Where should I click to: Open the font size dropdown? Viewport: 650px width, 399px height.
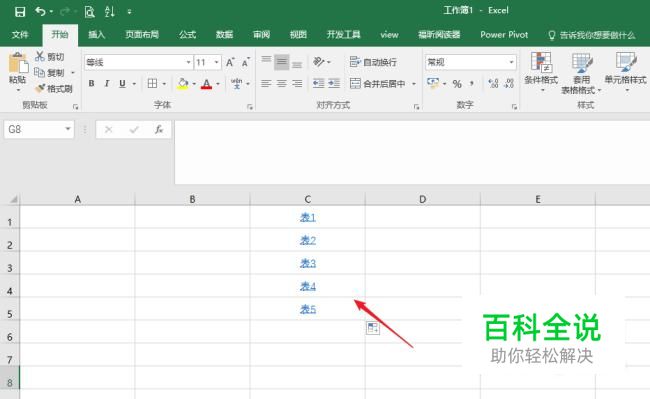click(216, 62)
